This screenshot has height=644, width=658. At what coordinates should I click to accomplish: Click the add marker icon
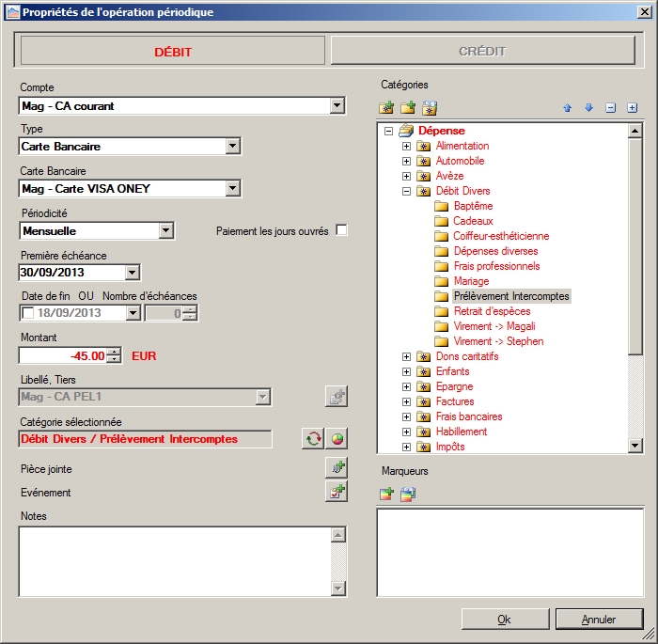point(386,494)
